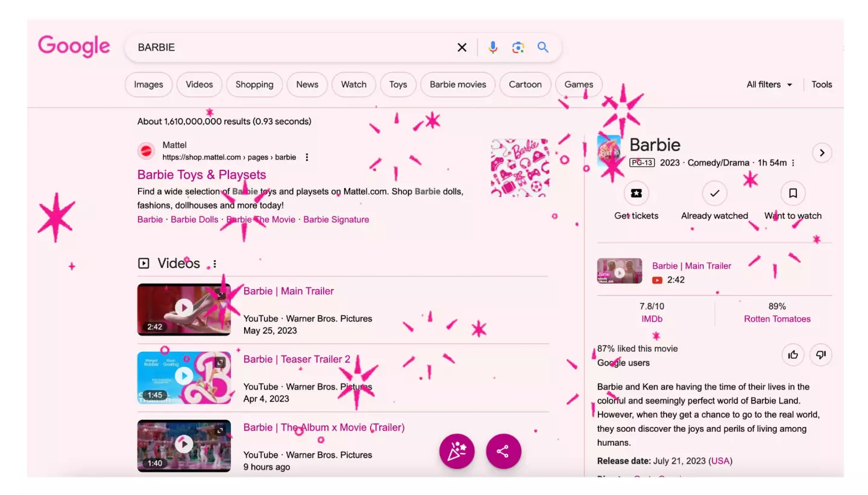
Task: Click the Barbie movie poster thumbnail
Action: coord(609,152)
